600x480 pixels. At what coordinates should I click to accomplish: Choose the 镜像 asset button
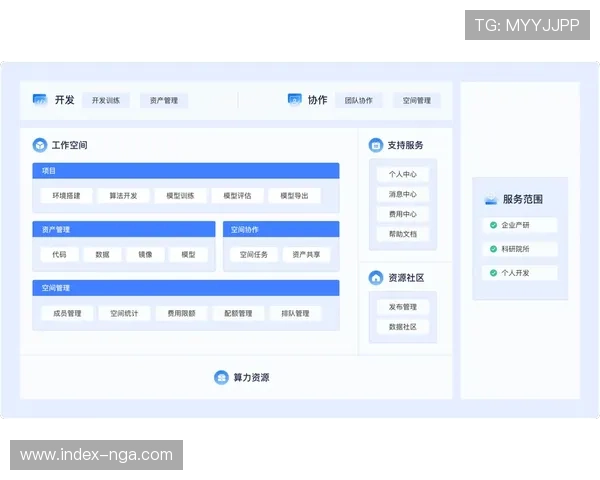145,255
